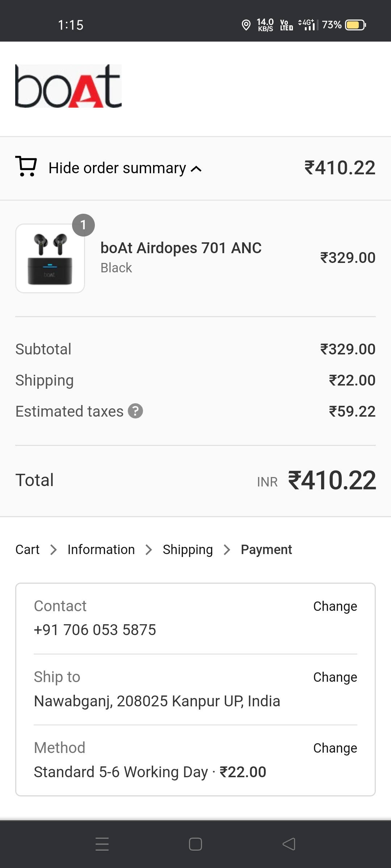The height and width of the screenshot is (868, 391).
Task: Open the Information breadcrumb step
Action: click(x=101, y=550)
